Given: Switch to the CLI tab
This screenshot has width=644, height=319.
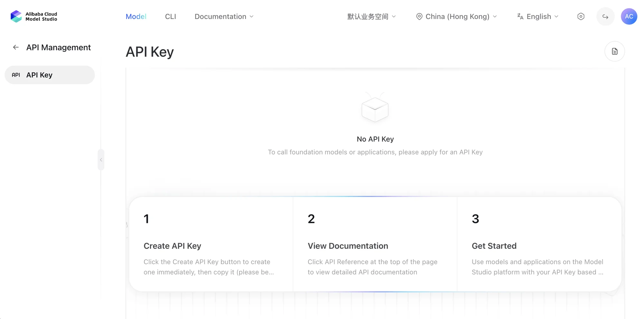Looking at the screenshot, I should 170,16.
